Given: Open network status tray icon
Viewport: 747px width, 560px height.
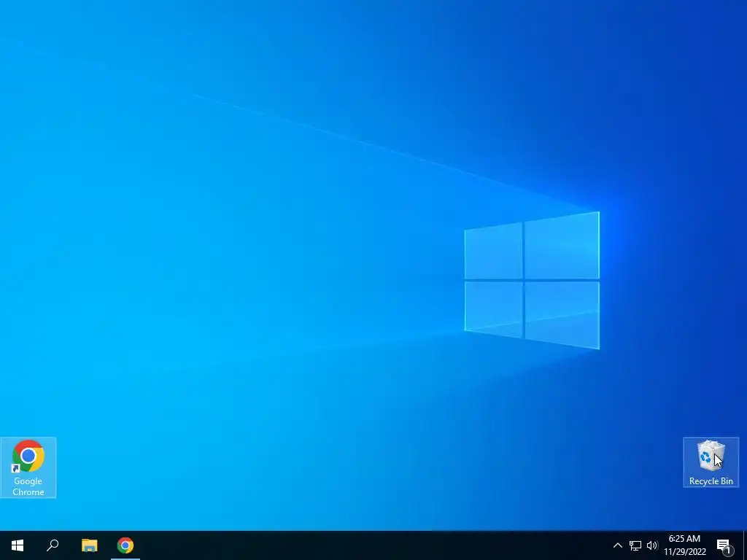Looking at the screenshot, I should (x=635, y=545).
